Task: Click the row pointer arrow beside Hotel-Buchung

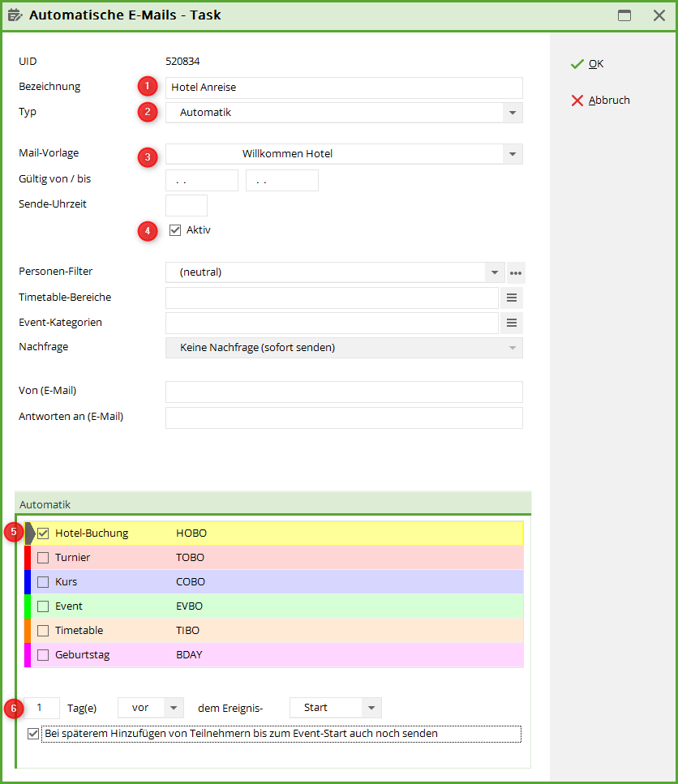Action: click(x=31, y=533)
